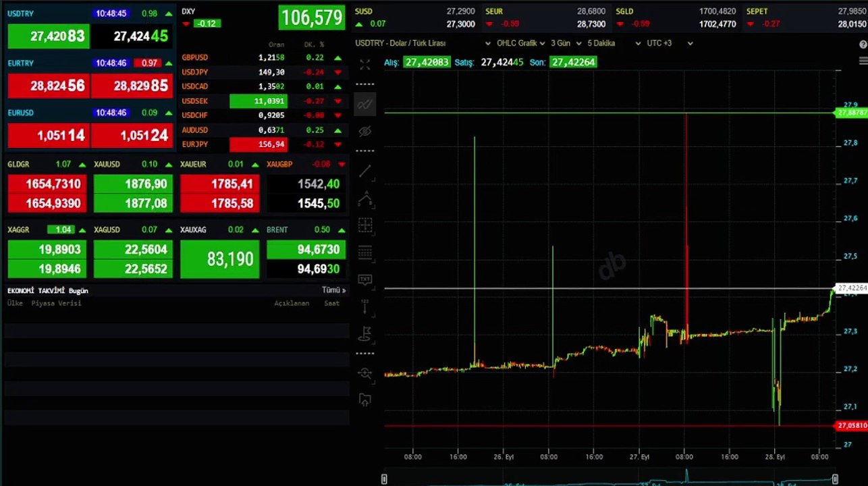Image resolution: width=868 pixels, height=486 pixels.
Task: Open the UTC +3 timezone dropdown
Action: coord(669,43)
